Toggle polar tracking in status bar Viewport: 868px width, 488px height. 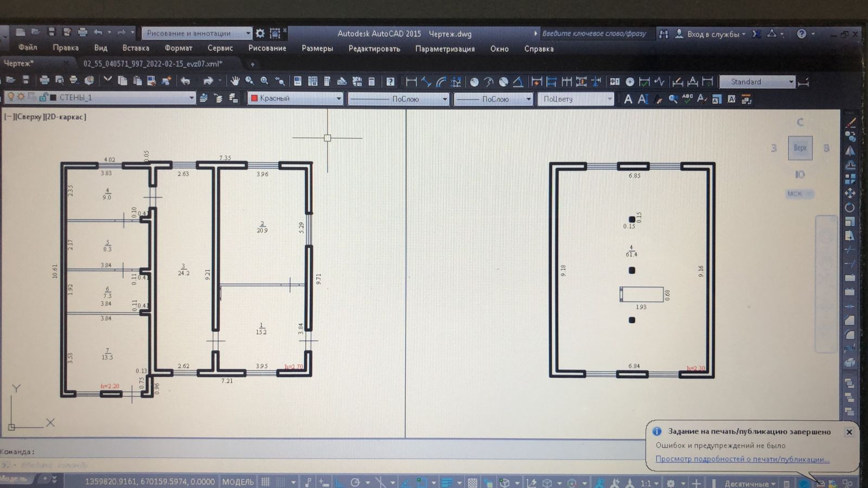[x=355, y=482]
